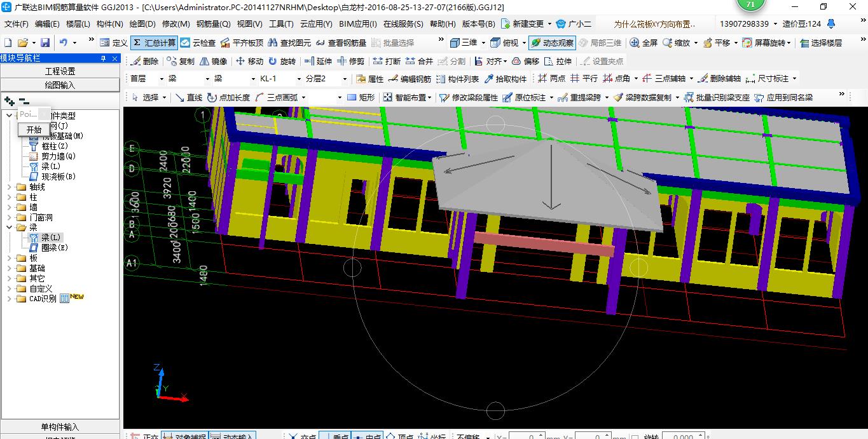This screenshot has height=439, width=868.
Task: Select 偏移 offset tool
Action: (x=525, y=61)
